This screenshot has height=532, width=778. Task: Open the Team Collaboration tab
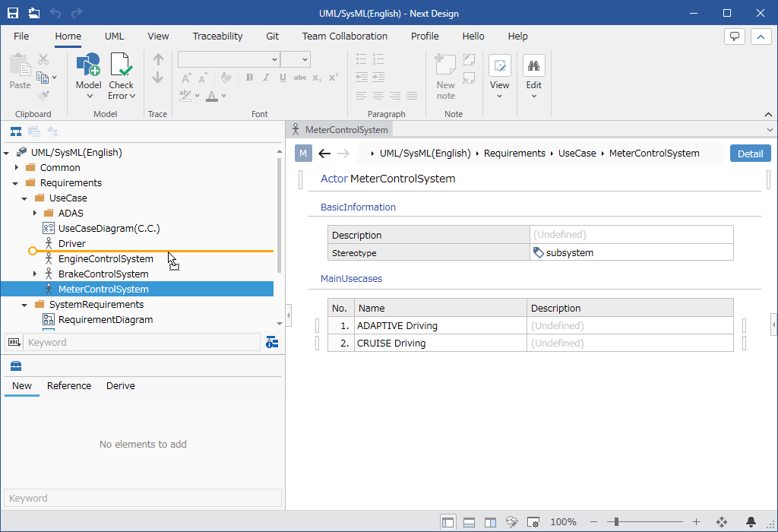[x=345, y=36]
